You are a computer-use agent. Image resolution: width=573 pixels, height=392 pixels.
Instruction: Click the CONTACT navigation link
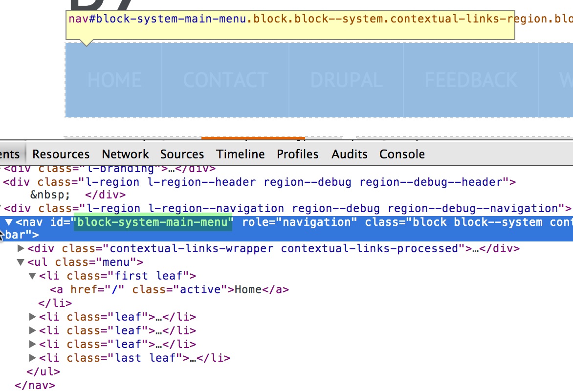[x=225, y=80]
